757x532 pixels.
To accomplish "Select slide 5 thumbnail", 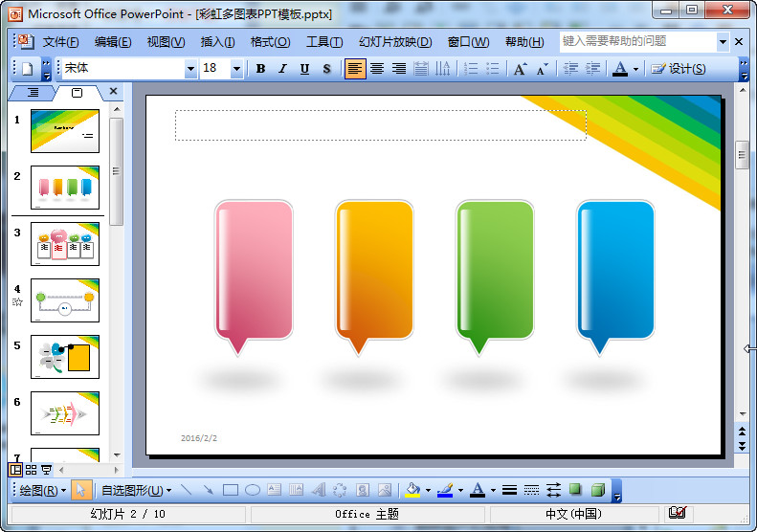I will [65, 356].
